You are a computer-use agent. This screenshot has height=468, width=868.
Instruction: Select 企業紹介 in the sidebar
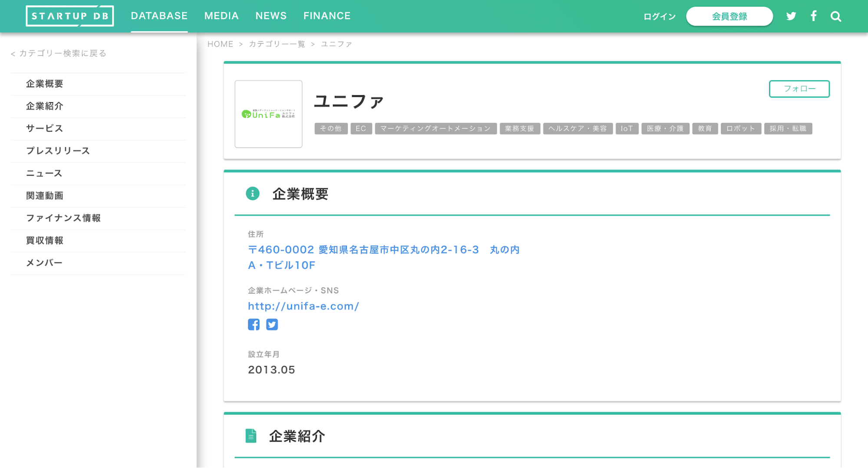click(98, 106)
